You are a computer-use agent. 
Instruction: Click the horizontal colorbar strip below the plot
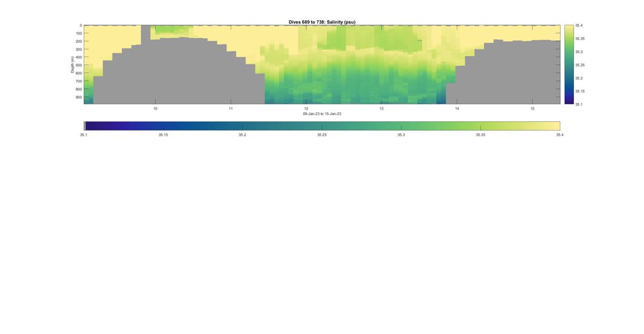(322, 126)
